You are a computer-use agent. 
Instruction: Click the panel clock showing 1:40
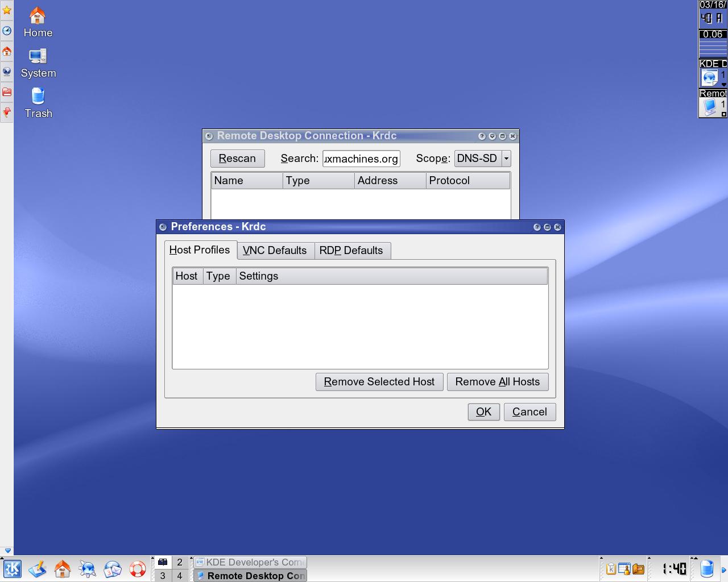tap(675, 568)
